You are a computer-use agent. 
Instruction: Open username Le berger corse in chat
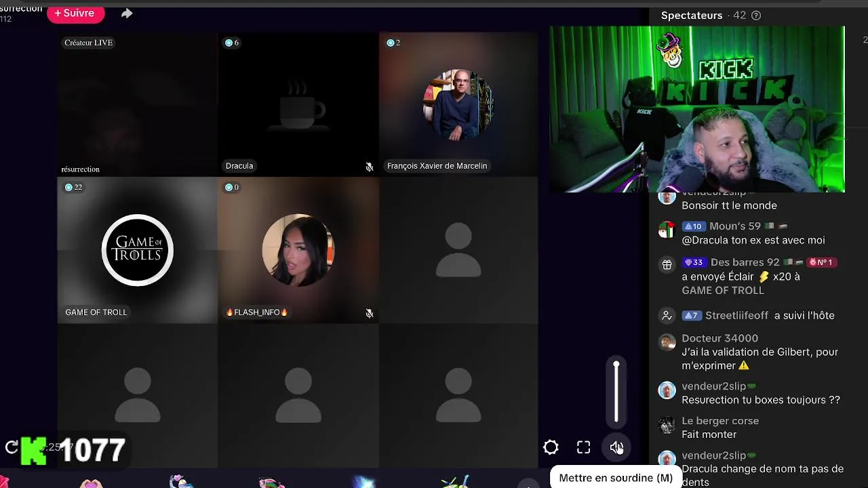[720, 421]
